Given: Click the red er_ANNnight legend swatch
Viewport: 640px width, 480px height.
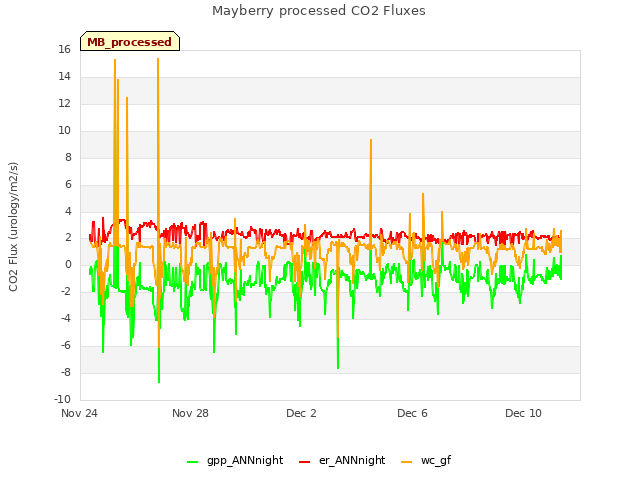Looking at the screenshot, I should tap(304, 462).
